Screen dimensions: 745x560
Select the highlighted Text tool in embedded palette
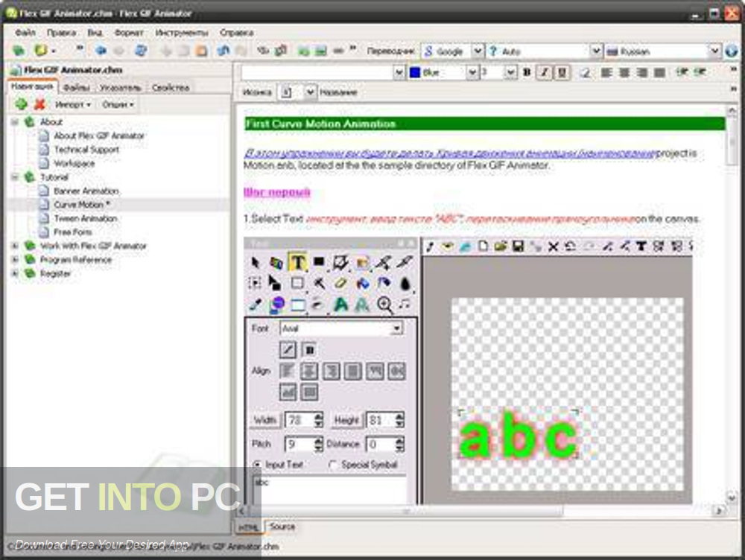click(x=298, y=262)
